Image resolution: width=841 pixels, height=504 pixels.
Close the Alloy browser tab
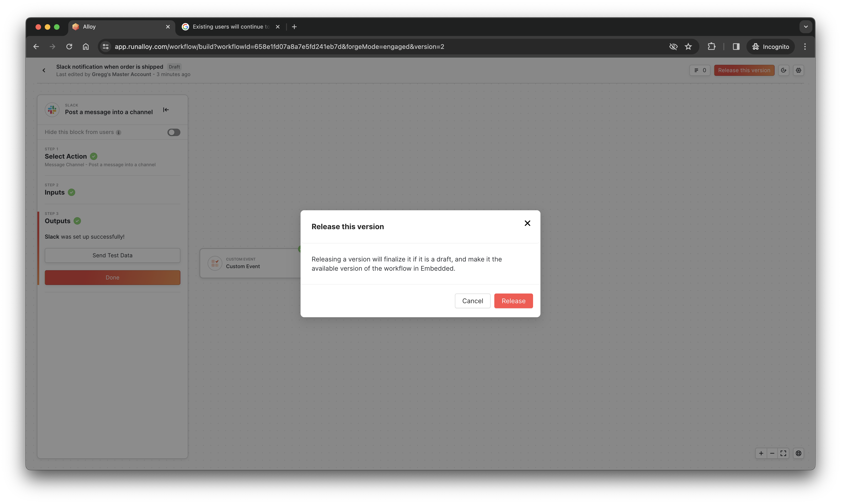(x=168, y=27)
